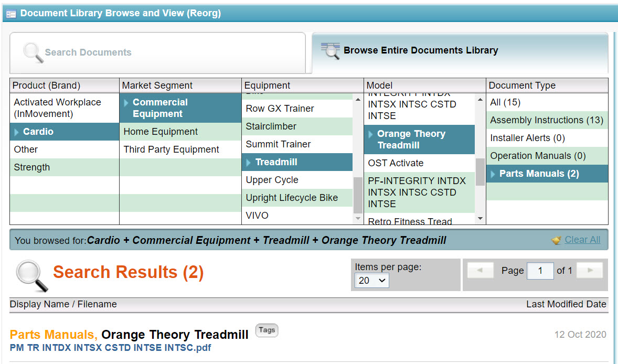This screenshot has width=618, height=364.
Task: Select Operation Manuals (0) document type
Action: pos(547,156)
